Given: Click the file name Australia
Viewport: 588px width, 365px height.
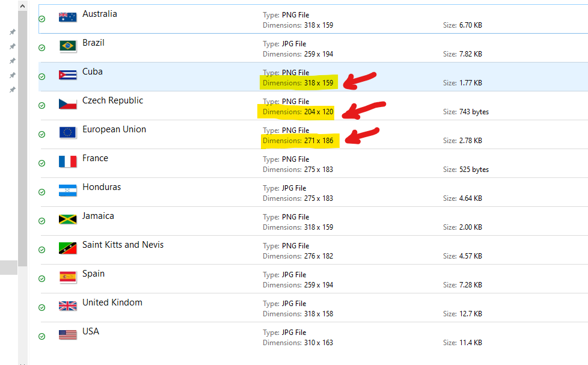Looking at the screenshot, I should point(100,14).
